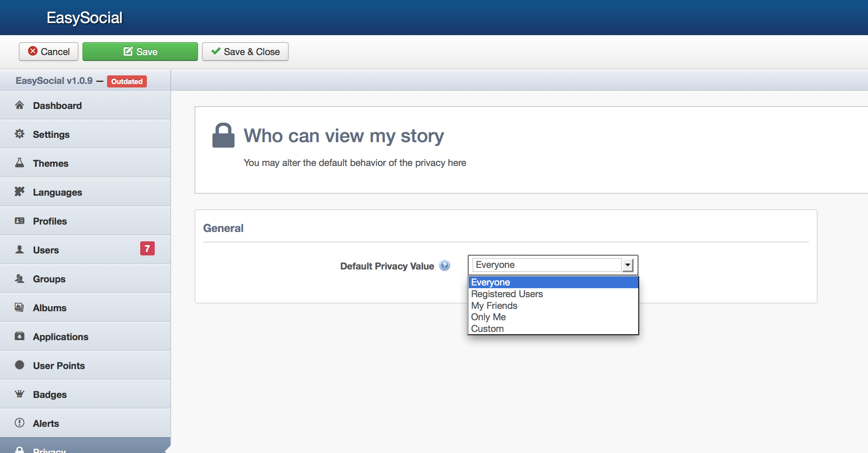The image size is (868, 453).
Task: Click the Save & Close button
Action: [245, 52]
